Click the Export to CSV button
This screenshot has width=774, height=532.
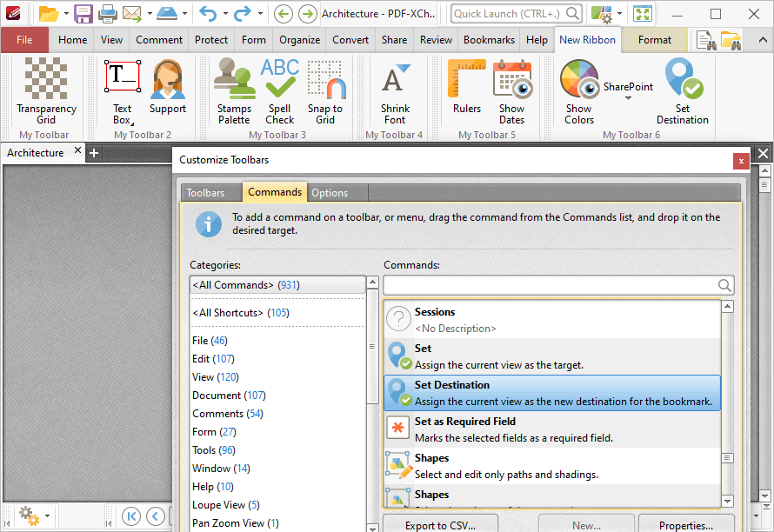[440, 525]
